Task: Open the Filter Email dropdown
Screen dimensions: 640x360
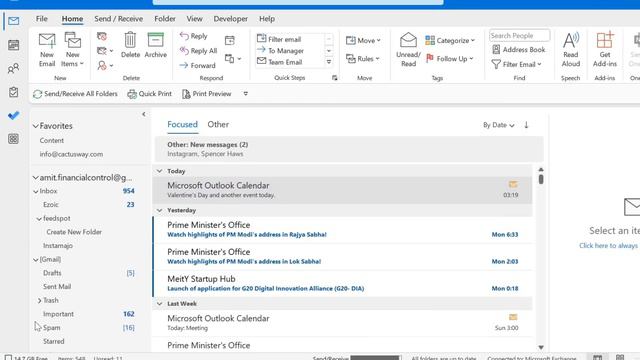Action: tap(516, 64)
